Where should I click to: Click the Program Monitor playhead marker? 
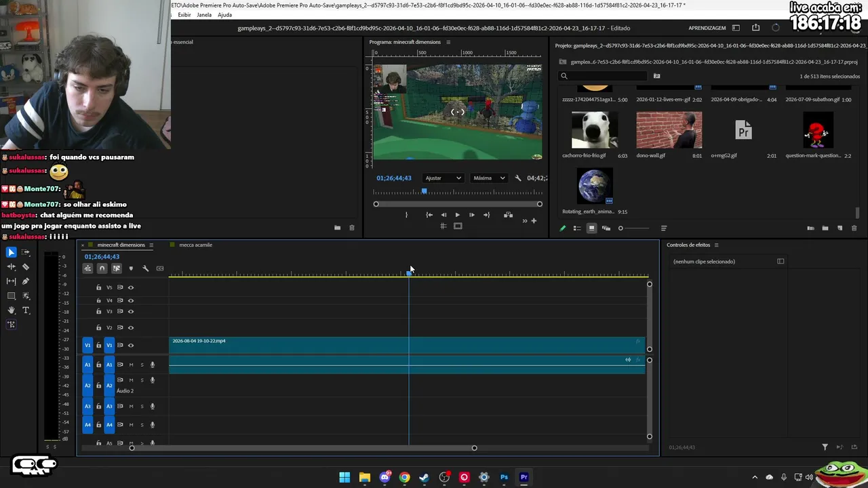point(425,192)
